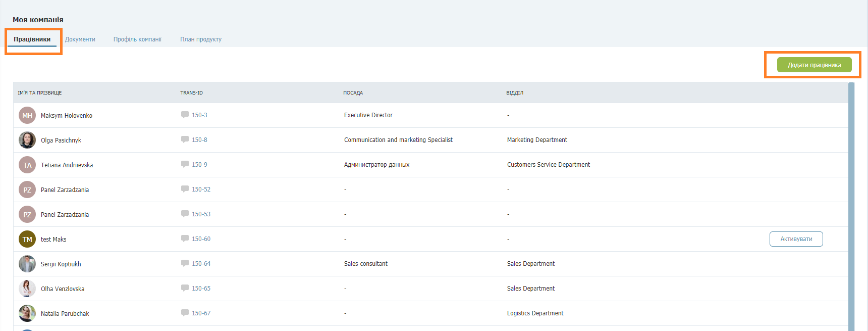Open chat icon next to 150-9

coord(185,164)
